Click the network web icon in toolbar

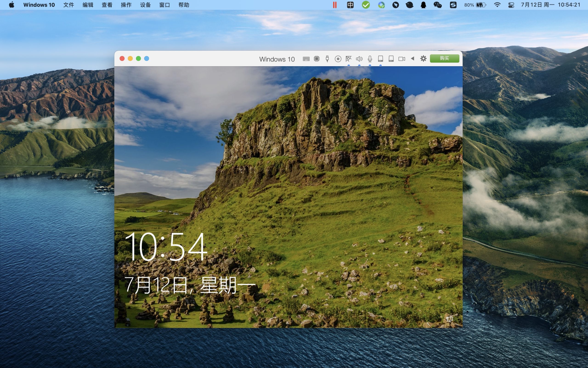point(348,59)
